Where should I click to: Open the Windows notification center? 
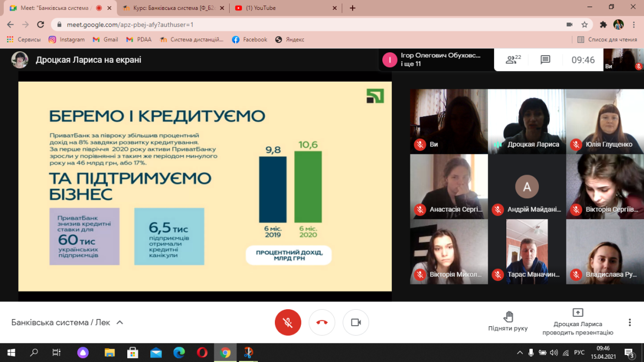pyautogui.click(x=630, y=353)
